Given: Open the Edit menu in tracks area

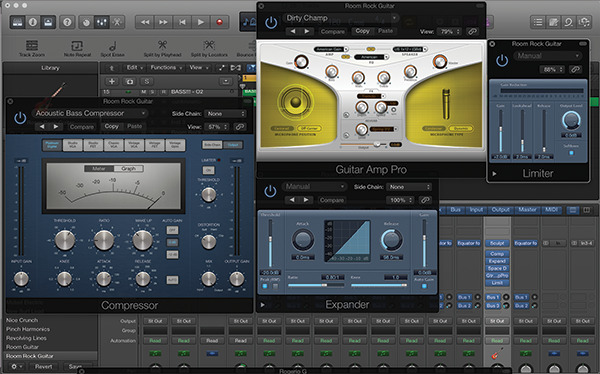Looking at the screenshot, I should click(x=134, y=68).
